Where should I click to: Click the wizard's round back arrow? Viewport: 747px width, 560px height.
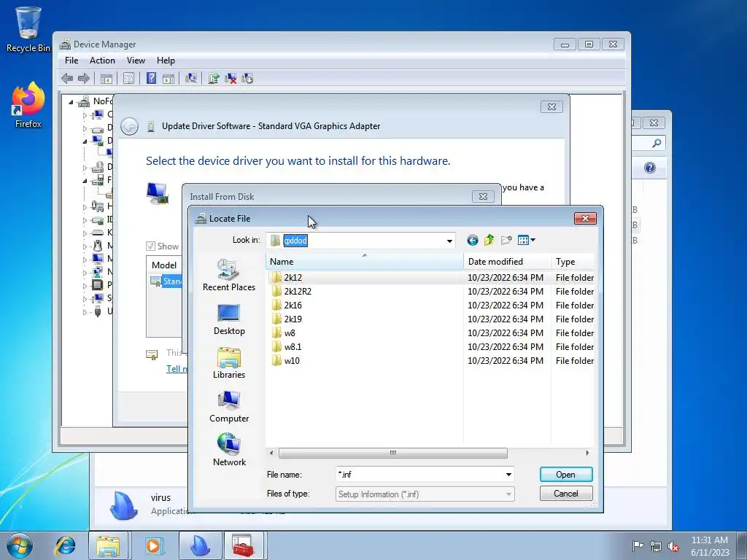point(129,126)
